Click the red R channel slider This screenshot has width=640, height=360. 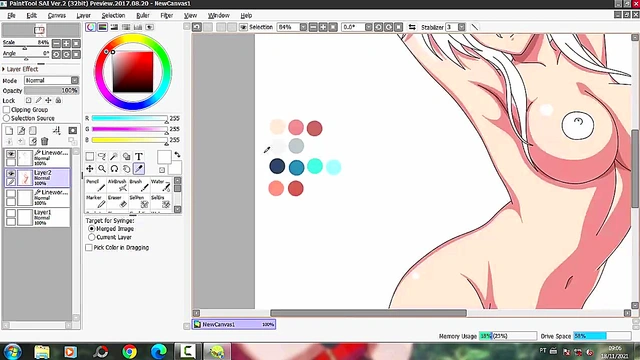tap(129, 118)
